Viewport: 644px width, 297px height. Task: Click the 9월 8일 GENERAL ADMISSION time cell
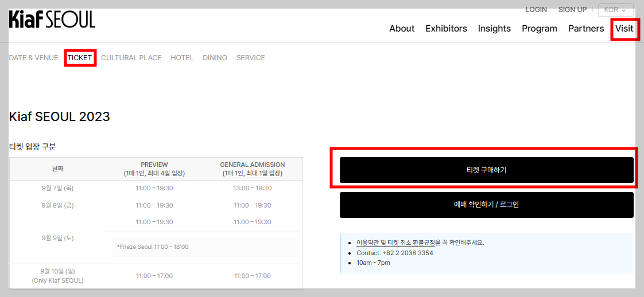tap(253, 205)
